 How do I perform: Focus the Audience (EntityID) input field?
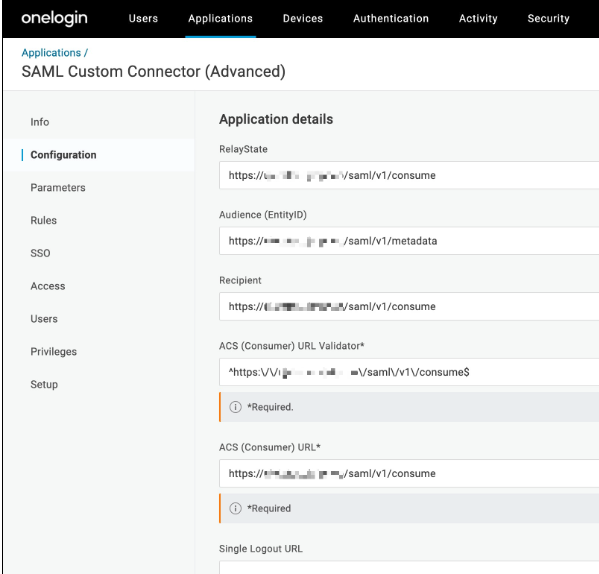[x=409, y=241]
